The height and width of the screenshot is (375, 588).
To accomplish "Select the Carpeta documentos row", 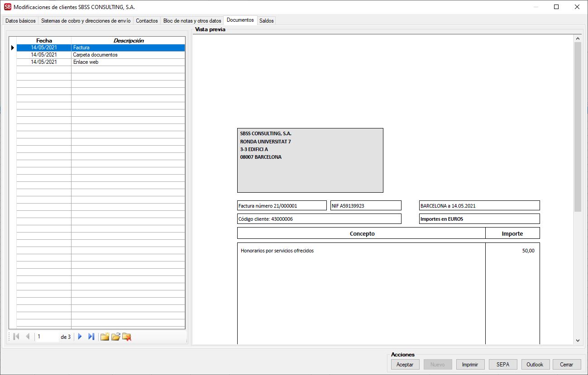I will pyautogui.click(x=95, y=55).
